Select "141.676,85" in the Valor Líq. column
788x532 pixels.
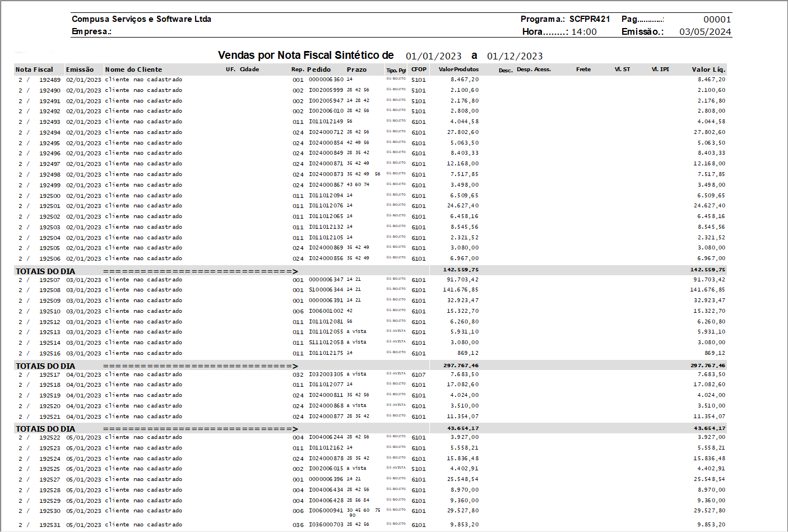pos(707,290)
